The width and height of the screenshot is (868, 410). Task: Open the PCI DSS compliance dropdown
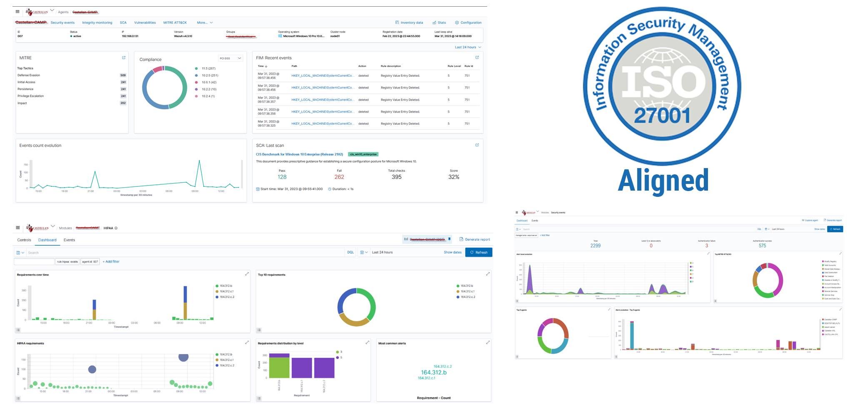[x=230, y=58]
